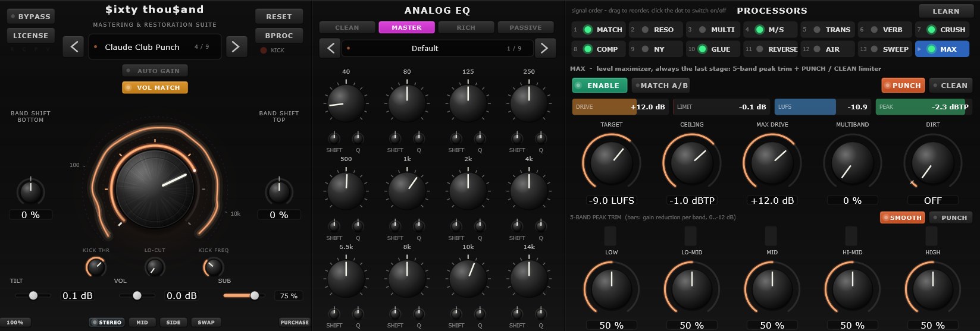980x331 pixels.
Task: Click the BYPASS button
Action: (x=31, y=17)
